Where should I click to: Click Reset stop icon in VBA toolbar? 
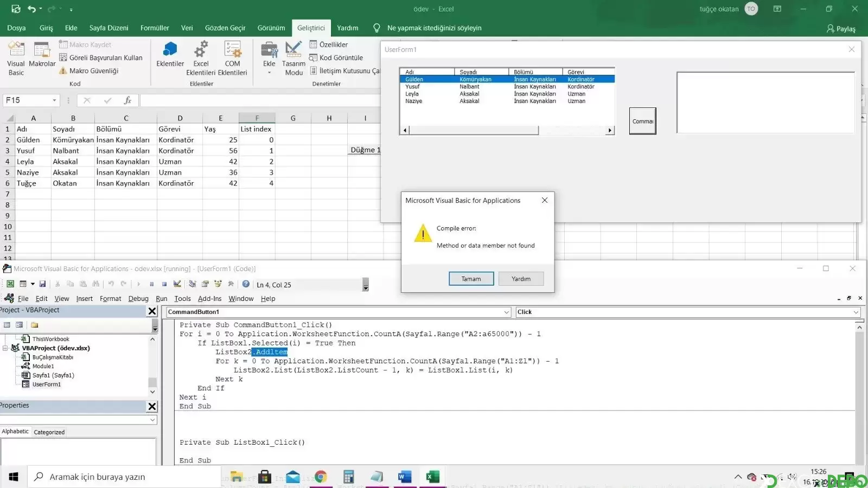pos(164,284)
